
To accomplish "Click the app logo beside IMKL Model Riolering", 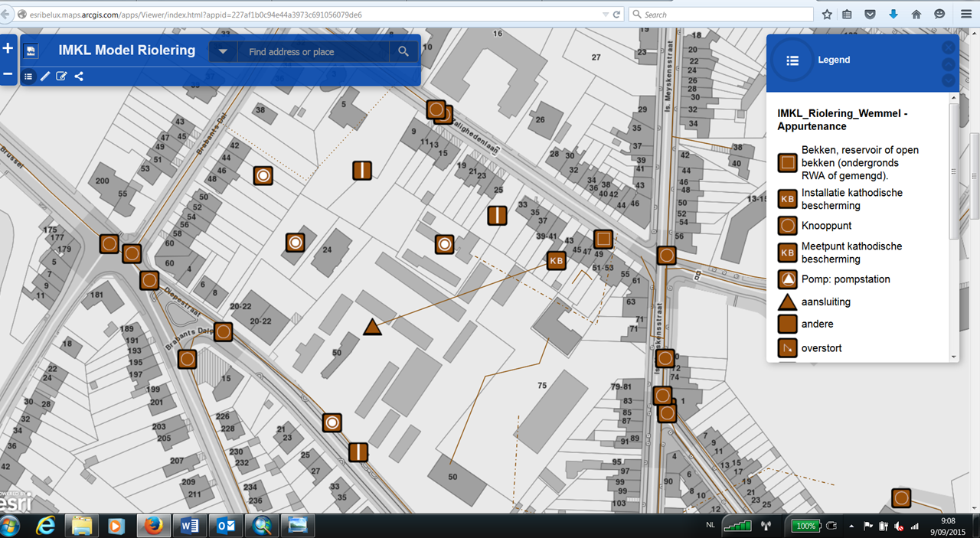I will (x=31, y=51).
